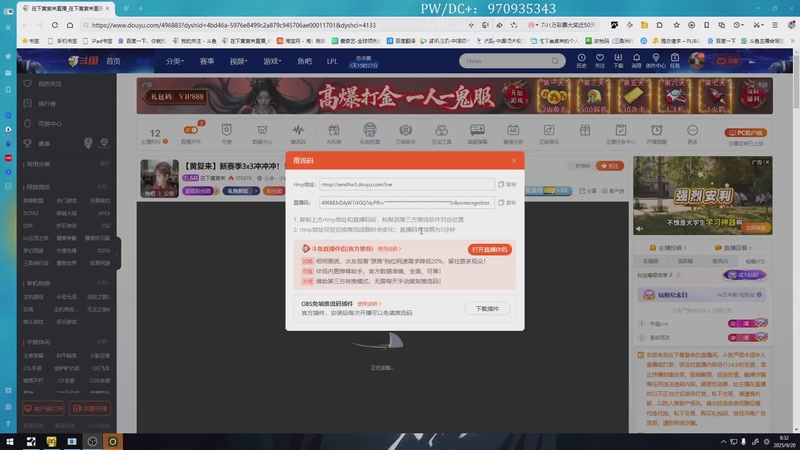Viewport: 800px width, 450px height.
Task: Open the AI礼物 gift icon
Action: click(334, 134)
